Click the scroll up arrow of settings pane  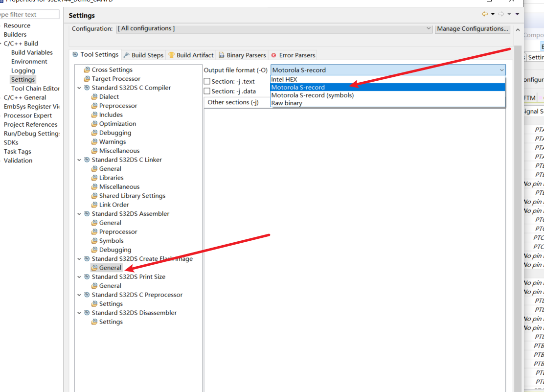click(x=518, y=30)
